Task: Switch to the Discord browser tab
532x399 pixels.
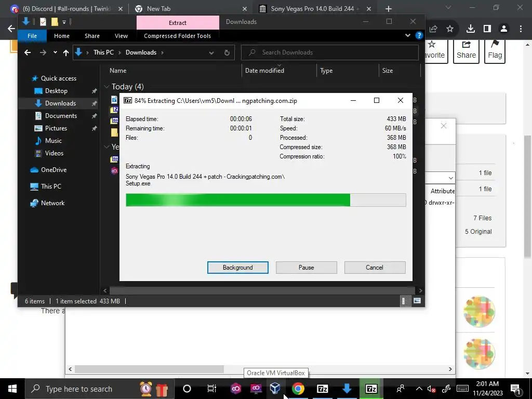Action: (66, 9)
